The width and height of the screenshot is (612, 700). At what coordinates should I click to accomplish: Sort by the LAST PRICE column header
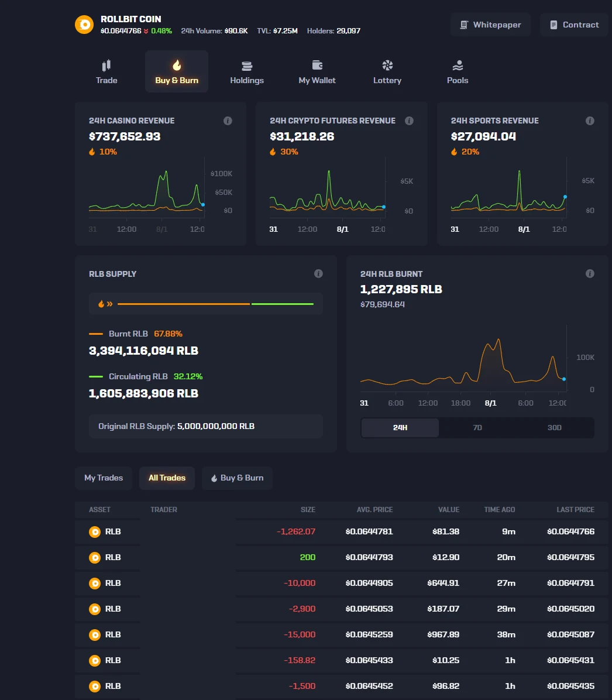pyautogui.click(x=575, y=510)
